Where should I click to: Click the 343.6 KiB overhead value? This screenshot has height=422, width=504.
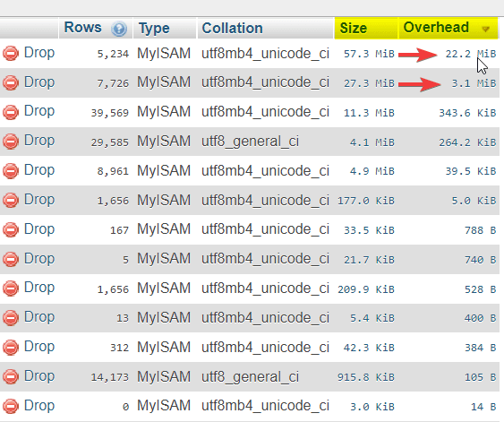tap(467, 113)
